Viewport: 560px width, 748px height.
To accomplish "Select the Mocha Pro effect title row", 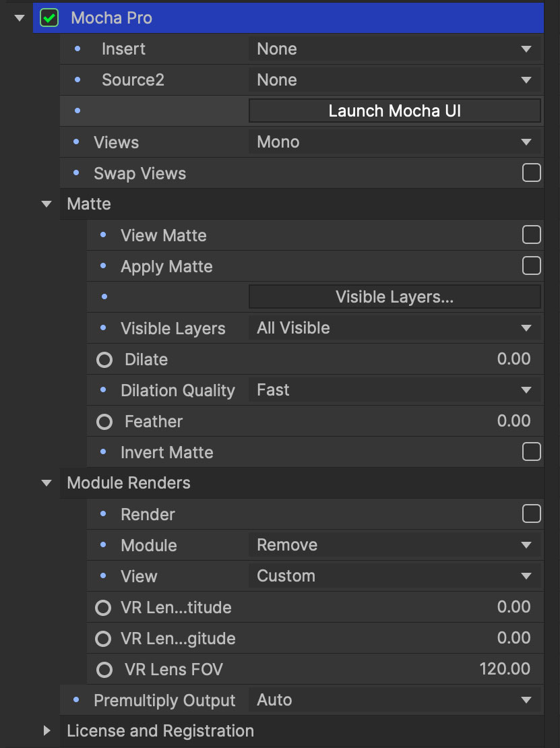I will coord(288,18).
